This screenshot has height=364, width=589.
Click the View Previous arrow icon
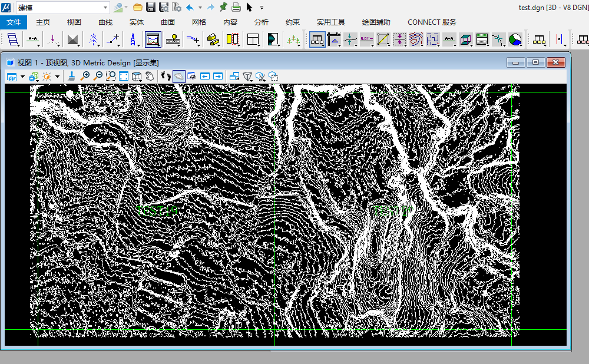coord(205,76)
